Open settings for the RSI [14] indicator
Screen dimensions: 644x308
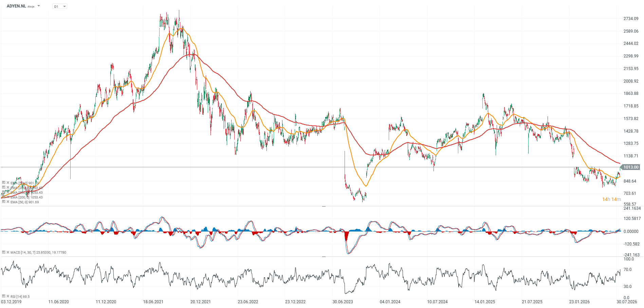pos(4,296)
